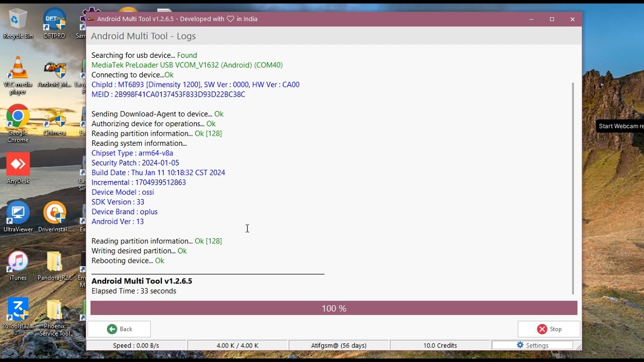644x362 pixels.
Task: Launch 3uTools desktop shortcut
Action: pyautogui.click(x=18, y=313)
